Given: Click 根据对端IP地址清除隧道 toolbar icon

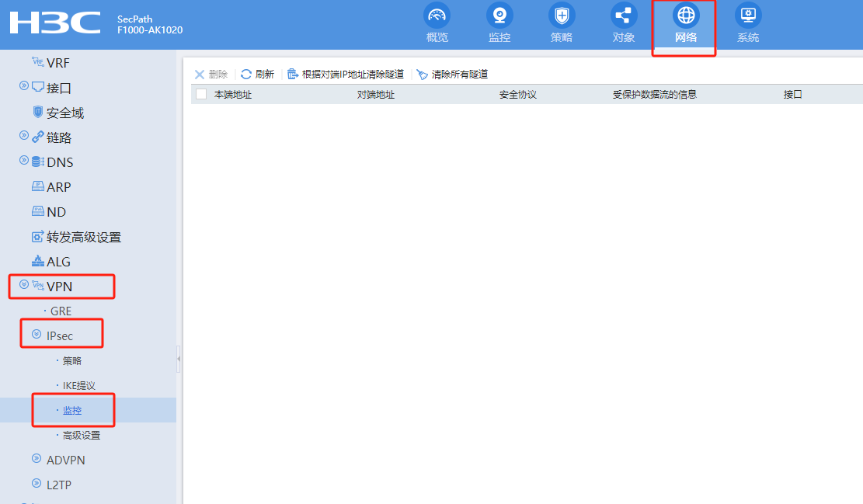Looking at the screenshot, I should [x=293, y=75].
